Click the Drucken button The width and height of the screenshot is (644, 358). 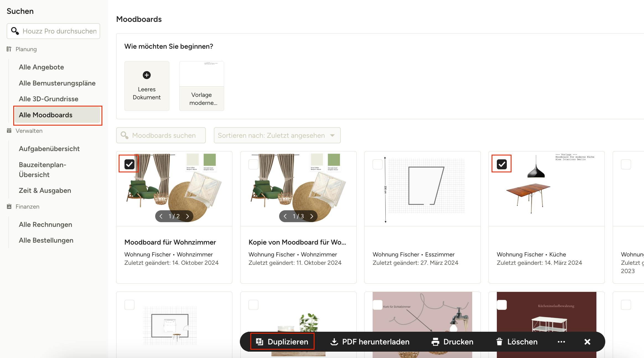pos(452,342)
